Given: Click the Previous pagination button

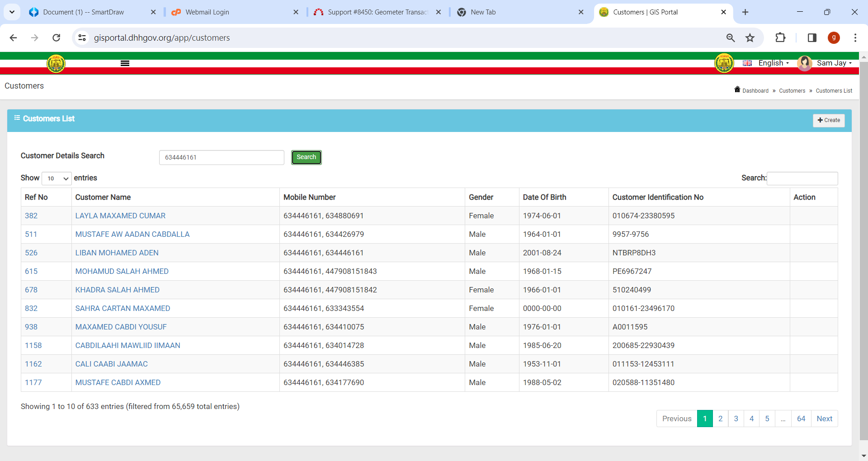Looking at the screenshot, I should click(677, 419).
